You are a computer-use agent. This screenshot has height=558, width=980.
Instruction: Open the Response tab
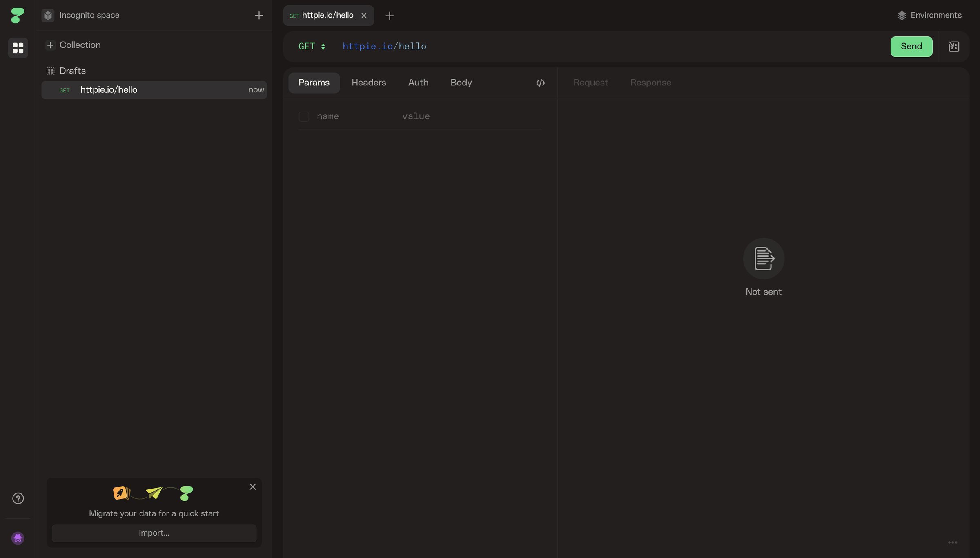tap(650, 83)
